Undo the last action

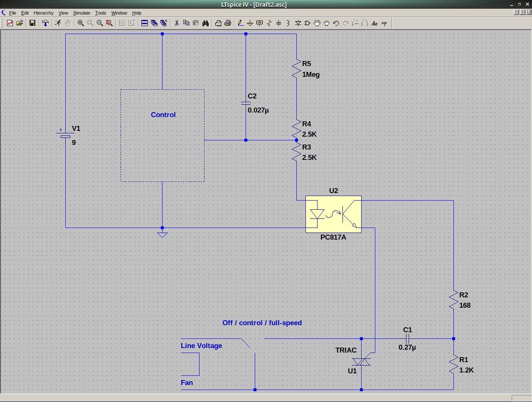pyautogui.click(x=336, y=23)
